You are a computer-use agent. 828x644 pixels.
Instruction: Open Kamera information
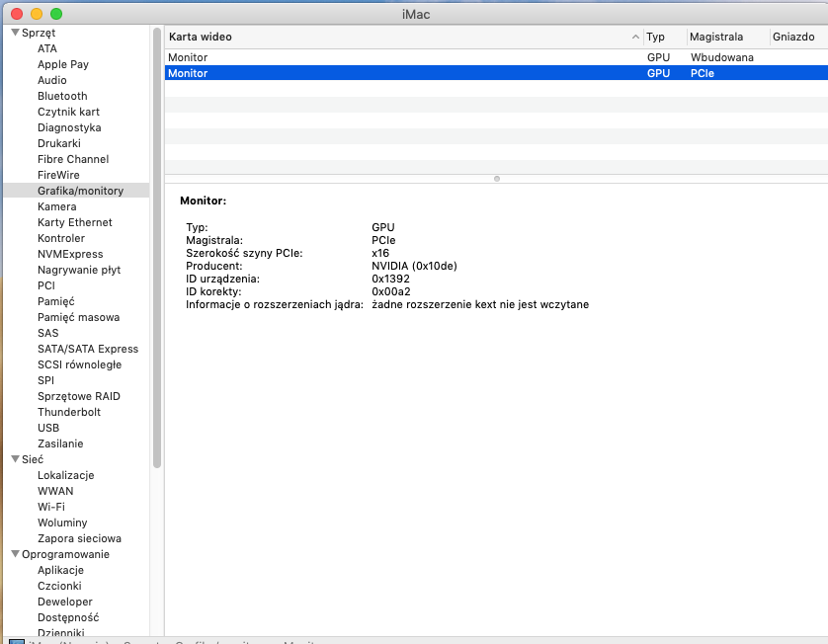(x=56, y=206)
